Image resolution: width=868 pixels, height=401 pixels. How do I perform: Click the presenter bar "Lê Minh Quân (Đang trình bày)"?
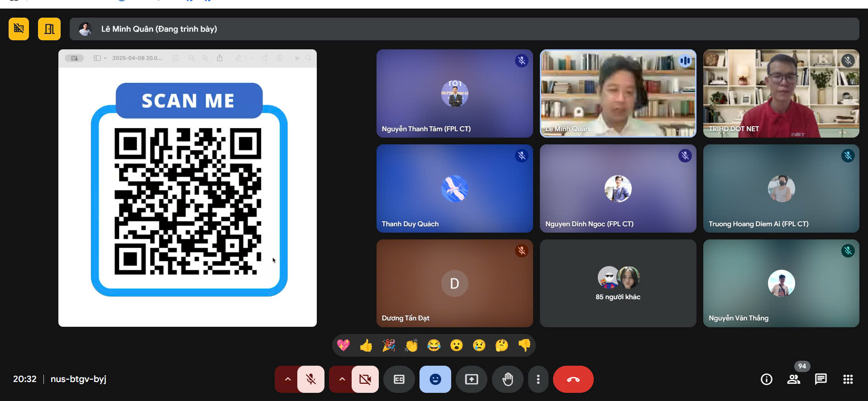[x=464, y=29]
